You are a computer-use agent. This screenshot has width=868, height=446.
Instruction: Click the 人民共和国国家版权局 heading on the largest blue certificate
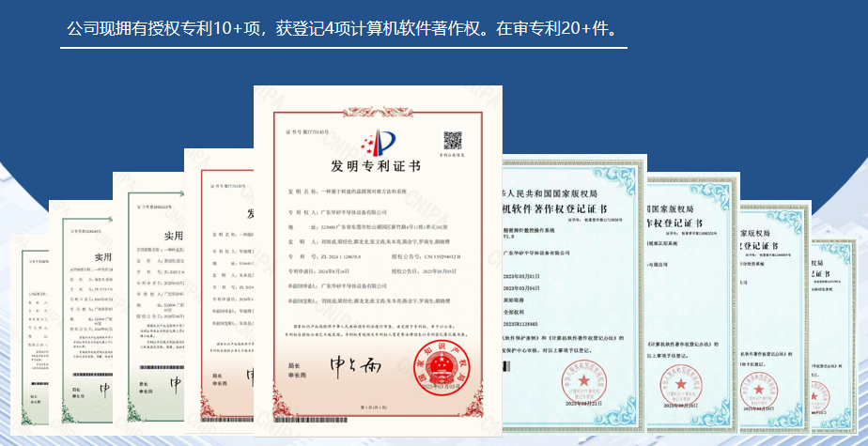(550, 193)
